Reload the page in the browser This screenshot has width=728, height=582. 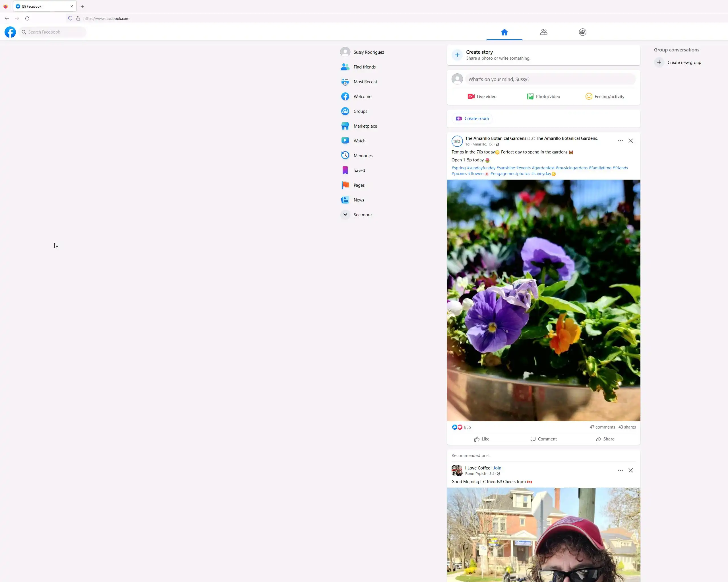point(27,18)
